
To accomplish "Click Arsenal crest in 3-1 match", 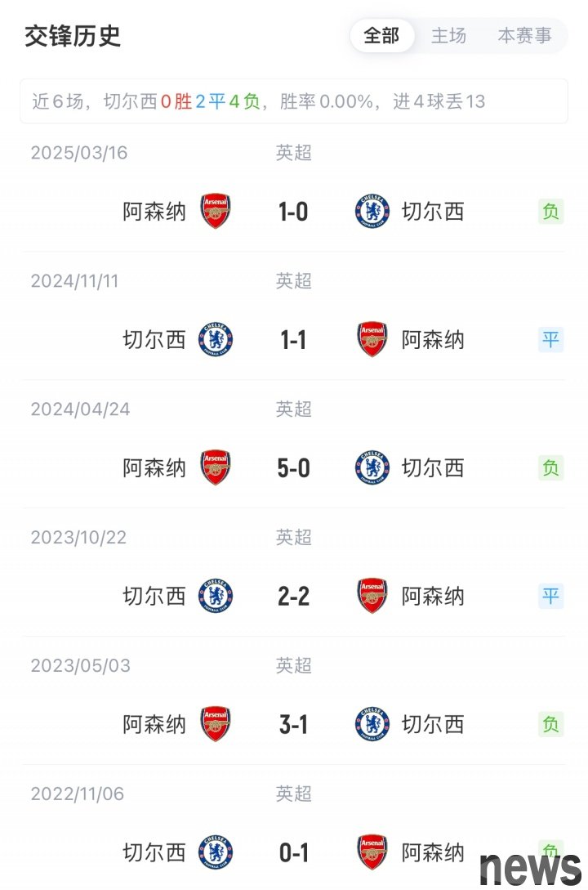I will [216, 724].
